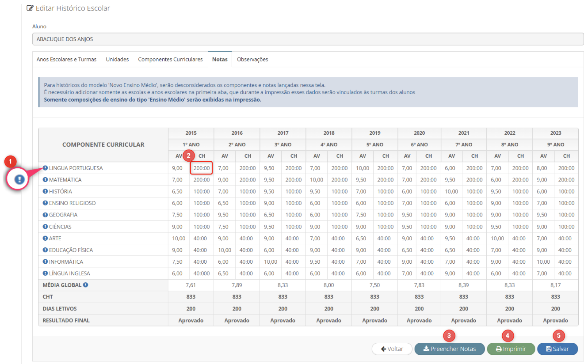The height and width of the screenshot is (364, 588).
Task: Click the MÉDIA GLOBAL value 8,17
Action: [x=556, y=285]
